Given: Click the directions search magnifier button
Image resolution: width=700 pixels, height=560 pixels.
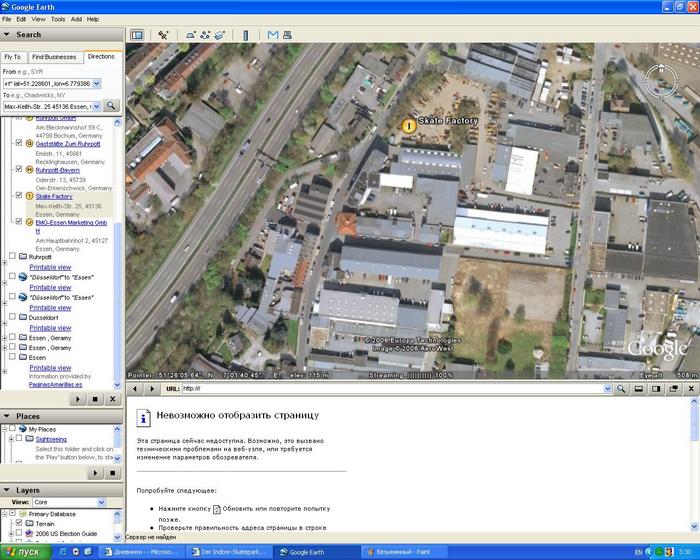Looking at the screenshot, I should coord(111,106).
